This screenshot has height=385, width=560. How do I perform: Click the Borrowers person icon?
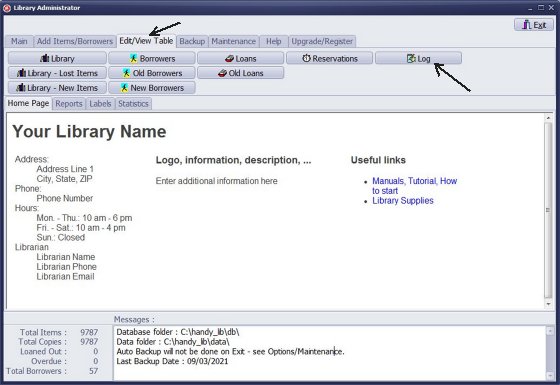(134, 58)
